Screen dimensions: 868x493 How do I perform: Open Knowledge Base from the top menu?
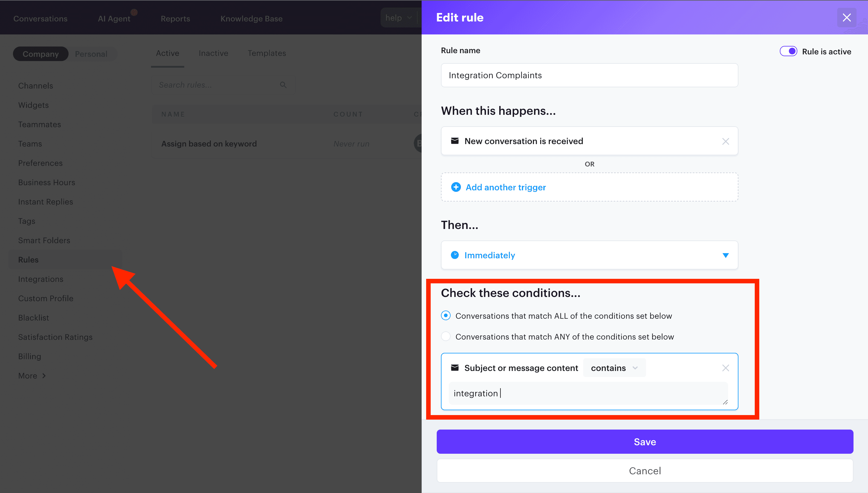click(251, 19)
